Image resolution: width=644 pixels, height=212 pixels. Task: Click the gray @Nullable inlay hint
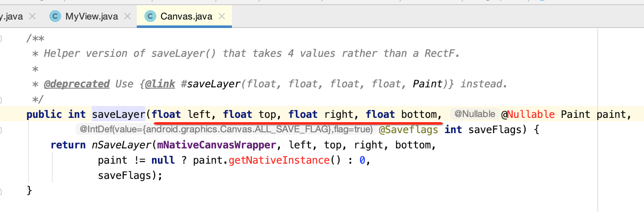pyautogui.click(x=474, y=114)
